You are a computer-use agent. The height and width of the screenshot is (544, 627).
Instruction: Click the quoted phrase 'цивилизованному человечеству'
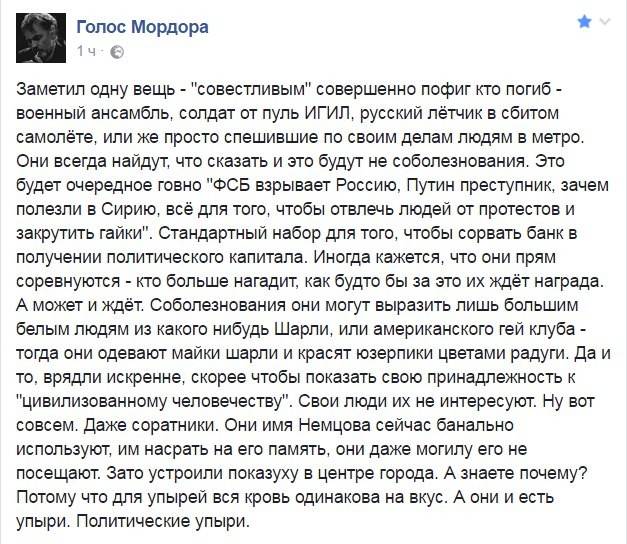[x=154, y=401]
